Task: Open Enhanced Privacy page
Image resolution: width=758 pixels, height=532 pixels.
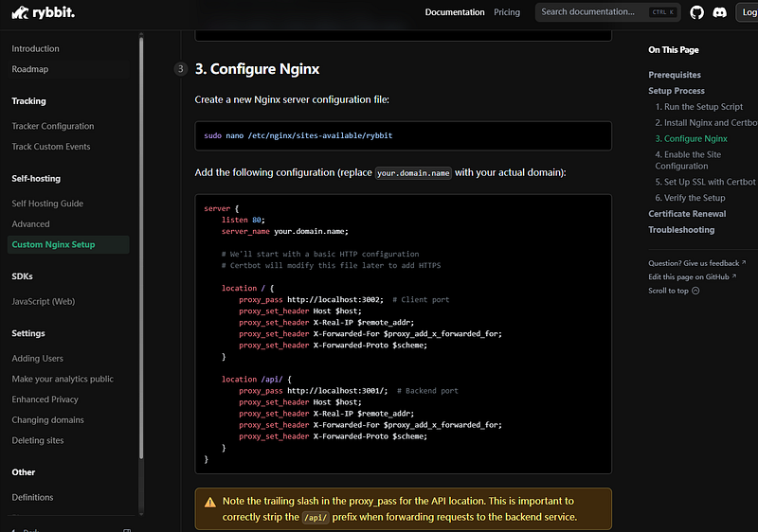Action: [x=45, y=399]
